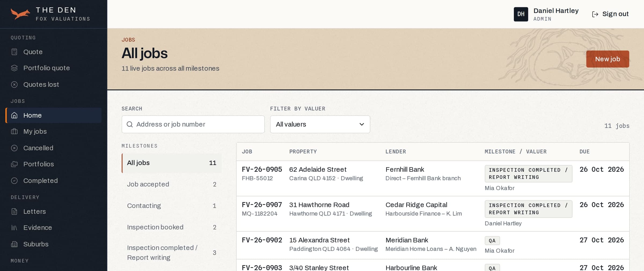Open the All valuers dropdown
This screenshot has height=271, width=644.
tap(320, 124)
